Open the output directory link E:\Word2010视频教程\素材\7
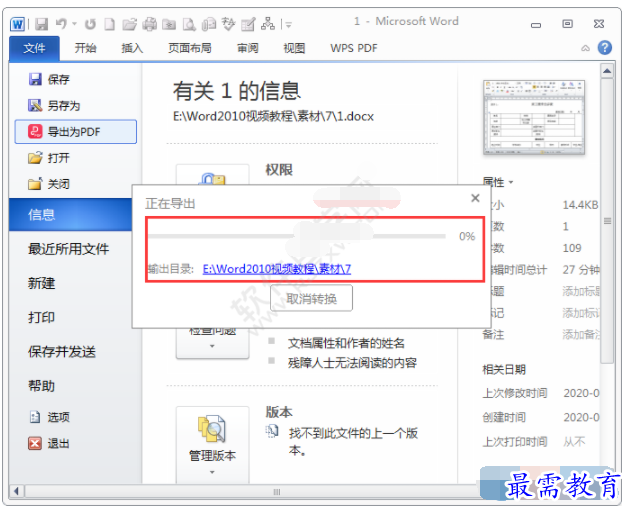Screen dimensions: 629x517 coord(277,269)
